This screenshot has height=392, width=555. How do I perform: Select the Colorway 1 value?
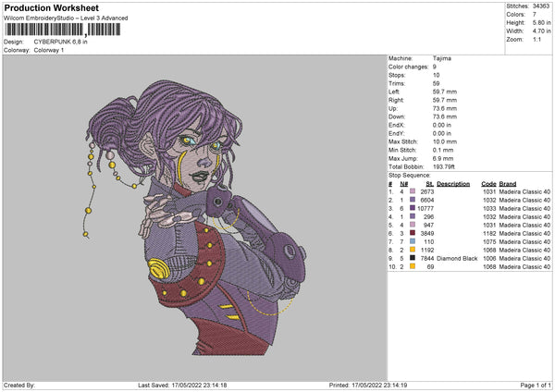pos(49,50)
